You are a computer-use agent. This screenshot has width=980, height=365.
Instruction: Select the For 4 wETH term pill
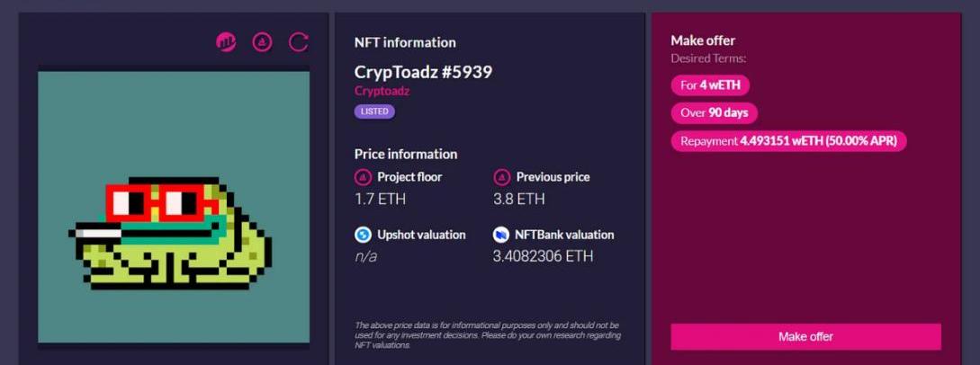tap(710, 85)
